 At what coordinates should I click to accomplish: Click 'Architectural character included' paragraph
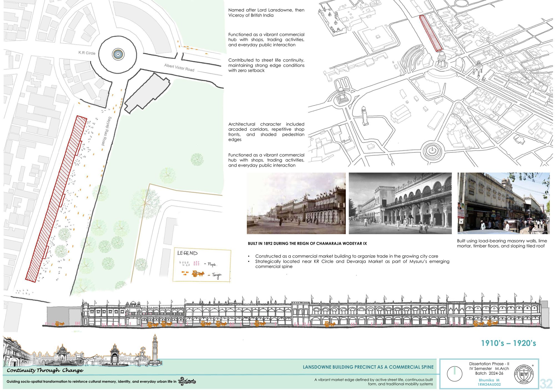pos(266,132)
